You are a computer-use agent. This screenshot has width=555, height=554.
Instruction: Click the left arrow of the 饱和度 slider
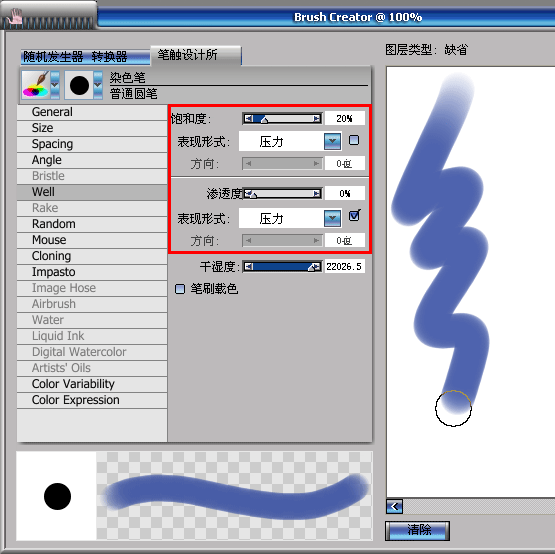pyautogui.click(x=248, y=119)
